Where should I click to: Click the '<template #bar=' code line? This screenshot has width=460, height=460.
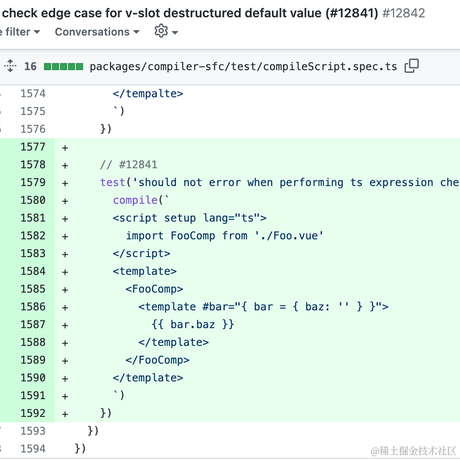click(263, 307)
